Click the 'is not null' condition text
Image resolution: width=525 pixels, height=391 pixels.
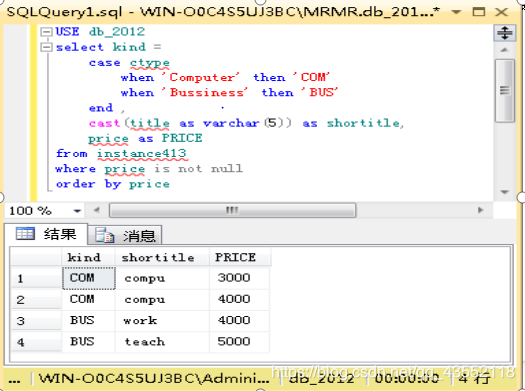point(199,169)
